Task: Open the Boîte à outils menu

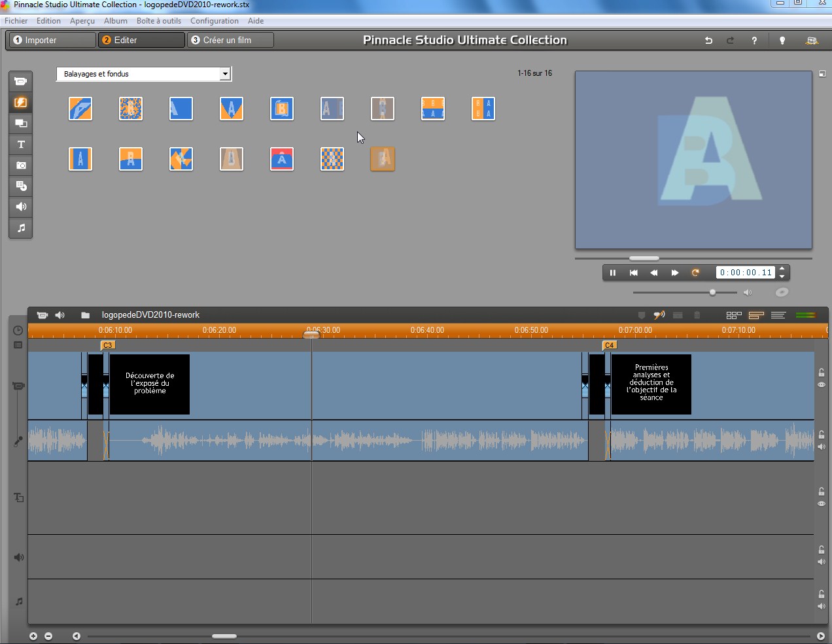Action: click(x=158, y=21)
